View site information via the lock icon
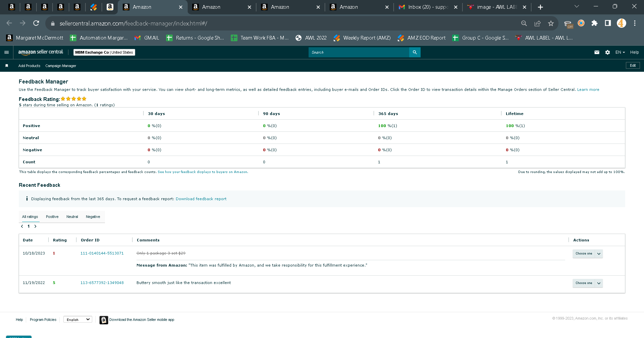 pos(53,23)
